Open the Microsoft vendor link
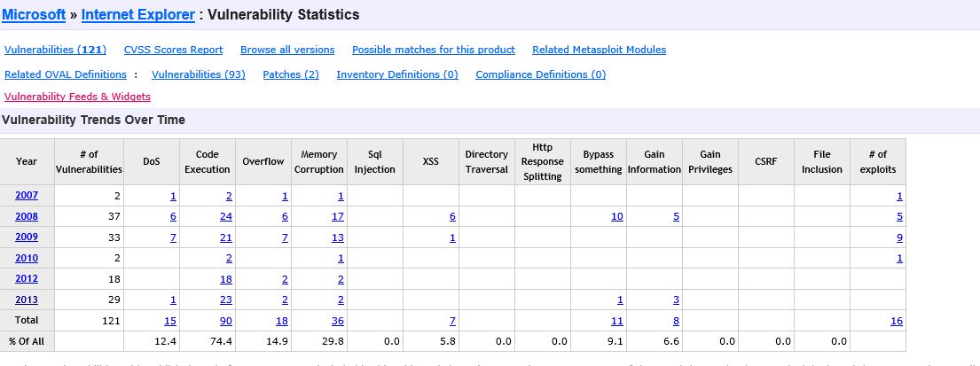 [34, 14]
